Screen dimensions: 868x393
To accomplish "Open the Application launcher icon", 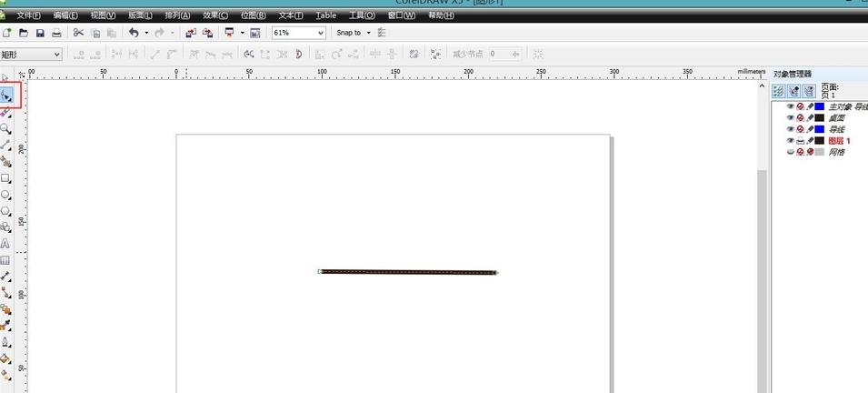I will (x=229, y=33).
